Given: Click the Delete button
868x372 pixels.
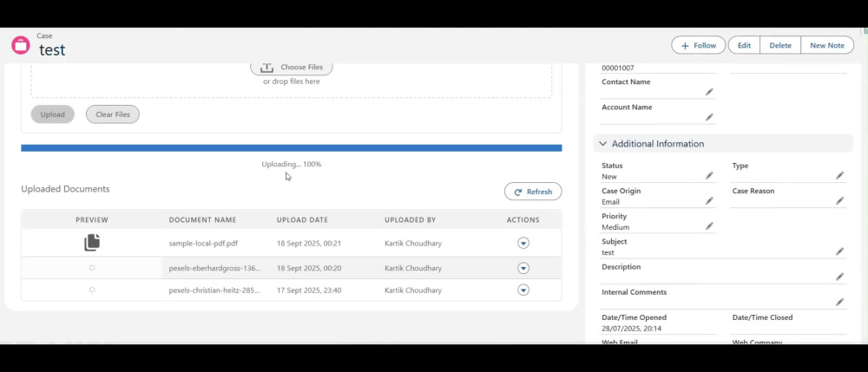Looking at the screenshot, I should tap(780, 45).
